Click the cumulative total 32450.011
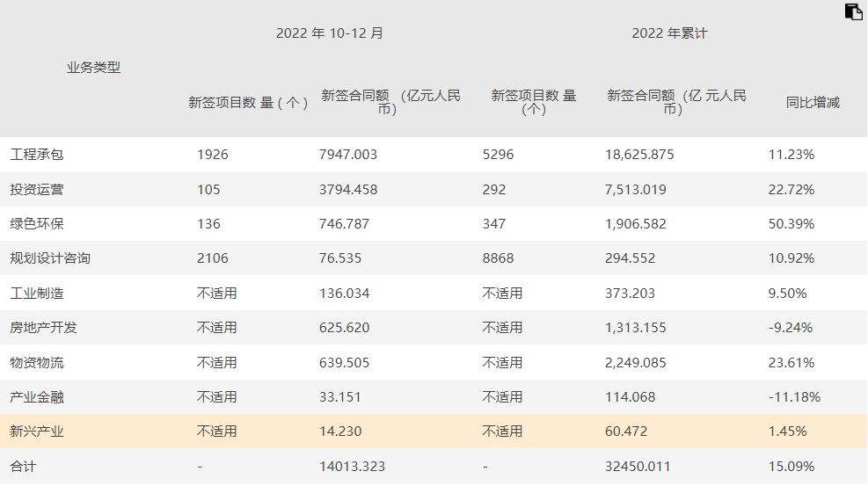The height and width of the screenshot is (486, 868). [x=638, y=467]
